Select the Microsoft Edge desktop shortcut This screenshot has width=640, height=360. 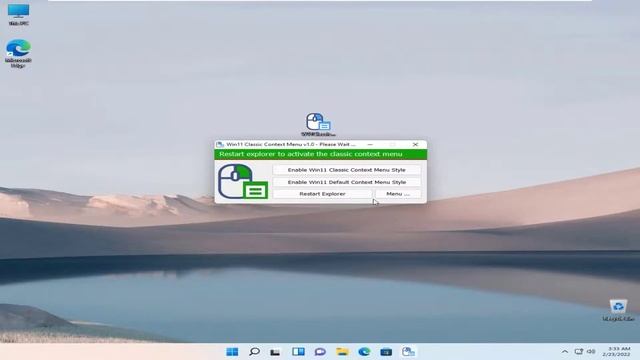click(18, 53)
